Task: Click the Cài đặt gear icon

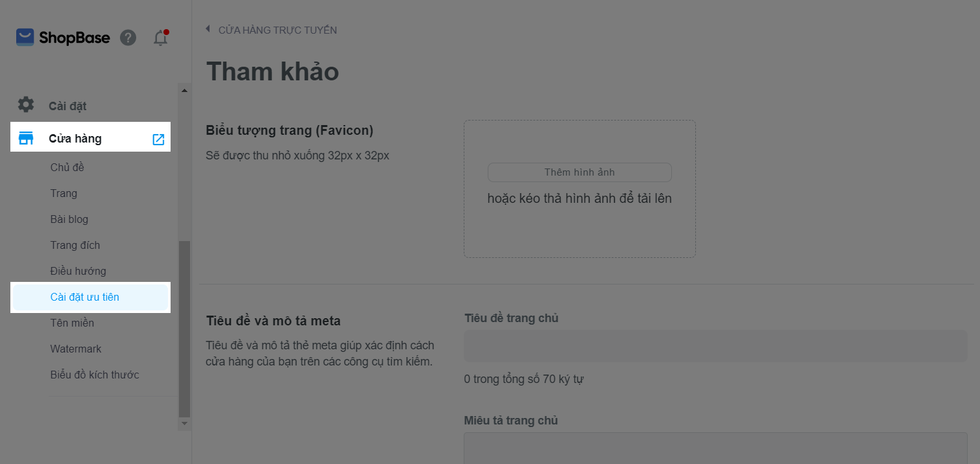Action: tap(26, 105)
